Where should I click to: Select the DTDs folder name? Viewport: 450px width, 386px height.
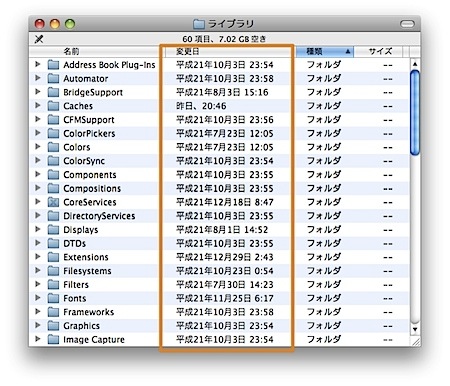click(x=74, y=243)
